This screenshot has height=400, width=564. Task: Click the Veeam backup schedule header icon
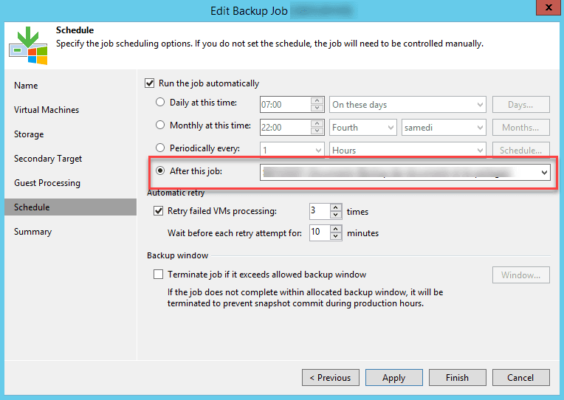[28, 46]
